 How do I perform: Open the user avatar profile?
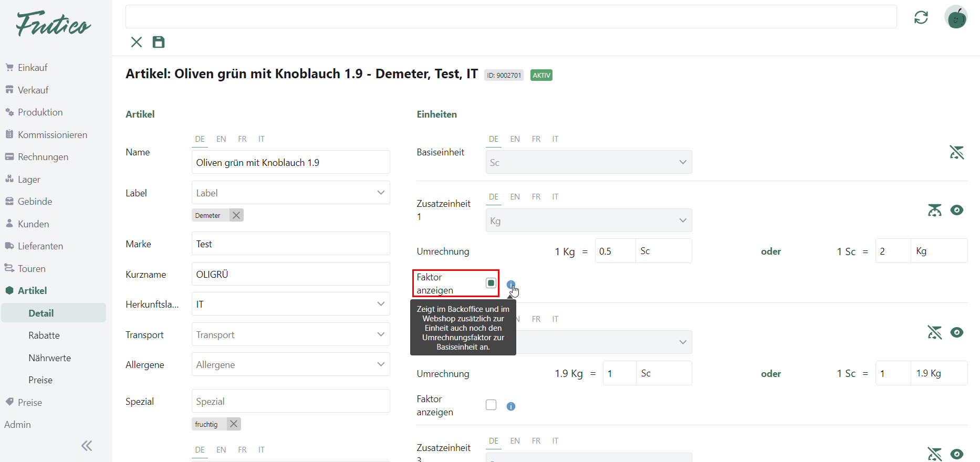(956, 17)
